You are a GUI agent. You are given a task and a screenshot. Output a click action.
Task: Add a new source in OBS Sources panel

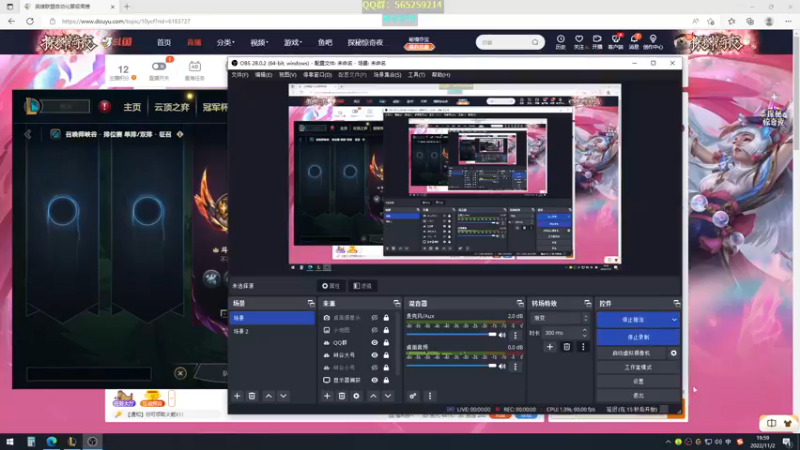point(327,396)
